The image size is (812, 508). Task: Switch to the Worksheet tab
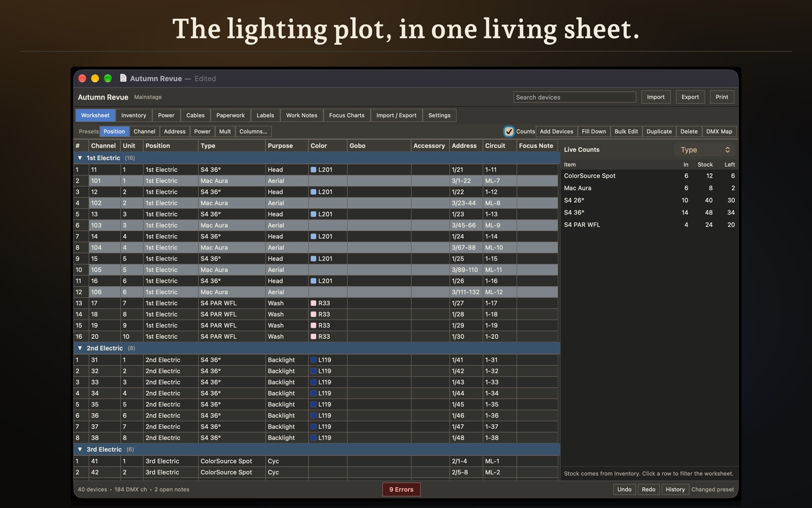click(x=95, y=115)
